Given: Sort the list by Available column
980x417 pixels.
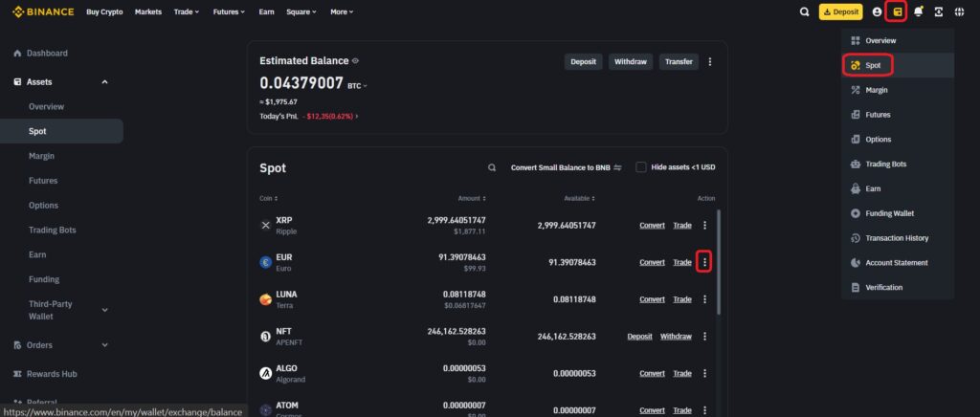Looking at the screenshot, I should coord(579,199).
